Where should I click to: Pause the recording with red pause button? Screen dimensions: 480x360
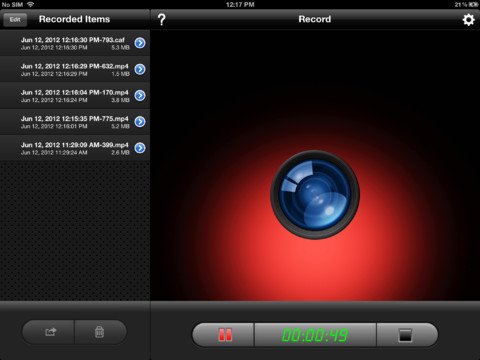(224, 335)
